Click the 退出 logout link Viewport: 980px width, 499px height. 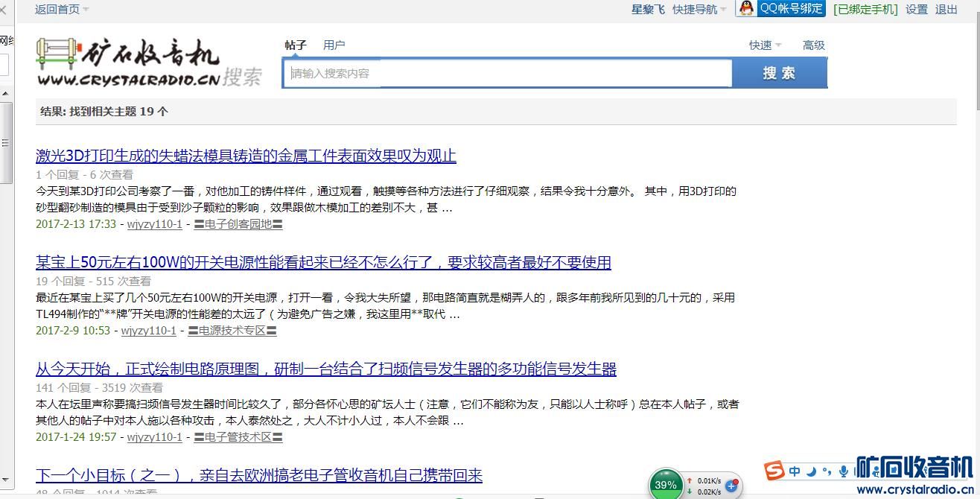[946, 9]
